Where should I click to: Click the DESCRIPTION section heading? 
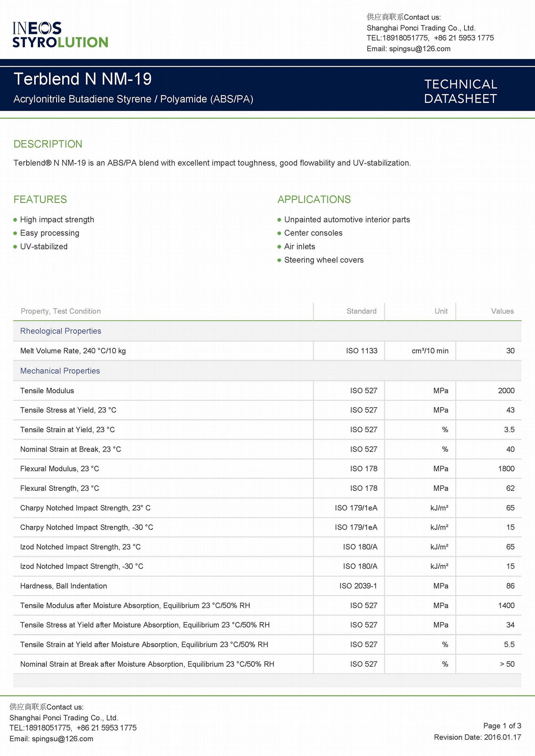[x=48, y=144]
